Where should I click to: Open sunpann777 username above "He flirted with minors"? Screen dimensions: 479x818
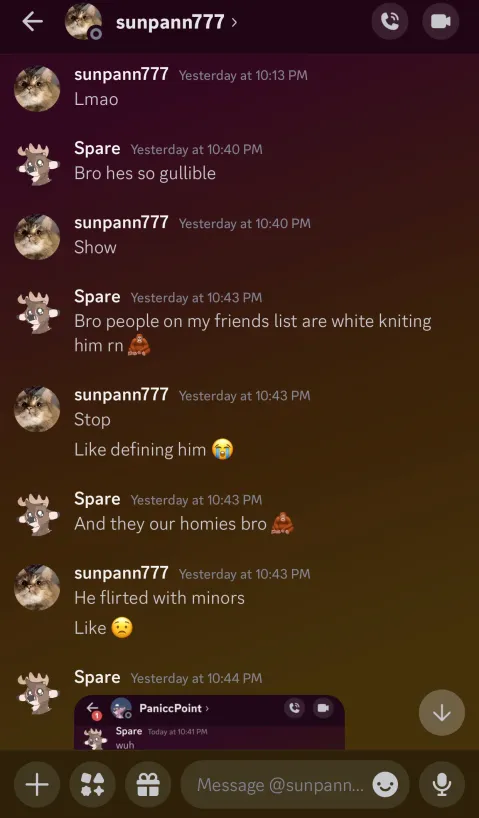(121, 573)
